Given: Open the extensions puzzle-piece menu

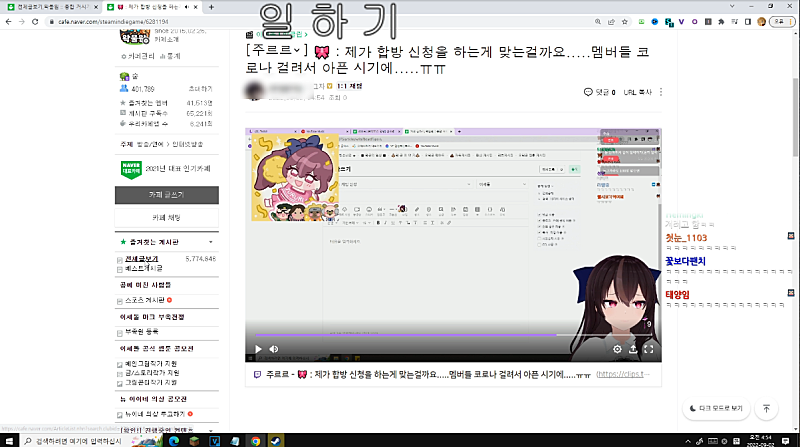Looking at the screenshot, I should pyautogui.click(x=721, y=21).
